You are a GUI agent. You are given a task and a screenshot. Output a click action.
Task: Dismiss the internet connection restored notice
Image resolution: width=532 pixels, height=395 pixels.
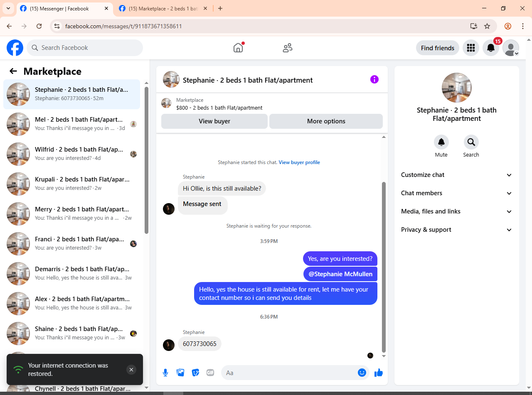coord(131,370)
